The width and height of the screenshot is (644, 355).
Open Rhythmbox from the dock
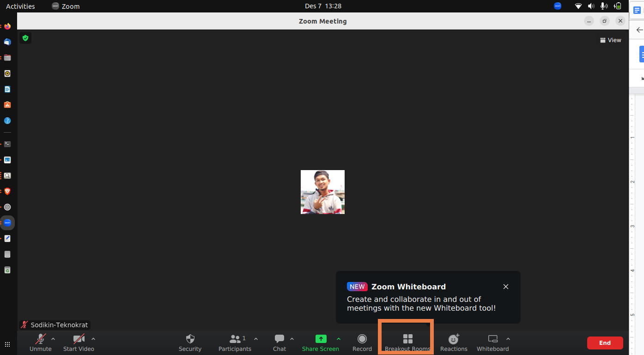(x=7, y=73)
